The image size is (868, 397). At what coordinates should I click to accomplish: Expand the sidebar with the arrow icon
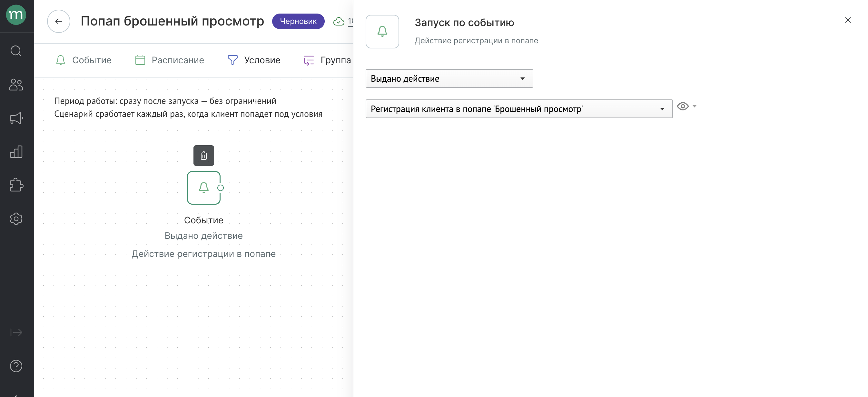click(16, 332)
